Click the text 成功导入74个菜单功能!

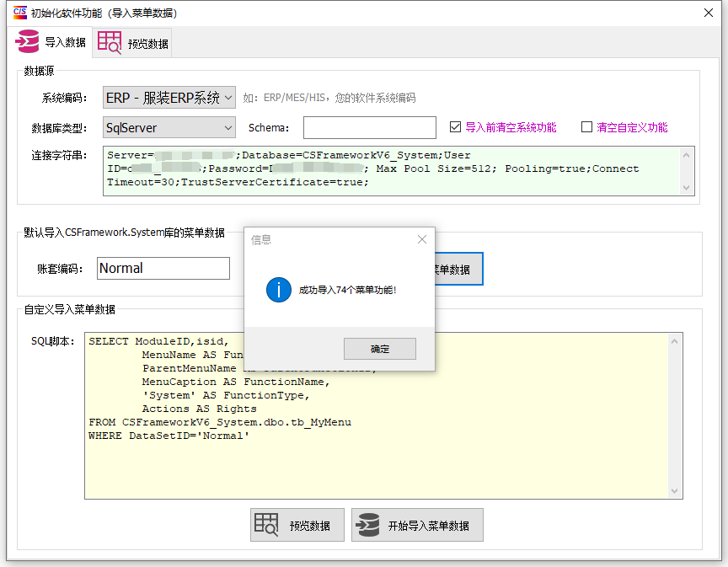tap(347, 290)
